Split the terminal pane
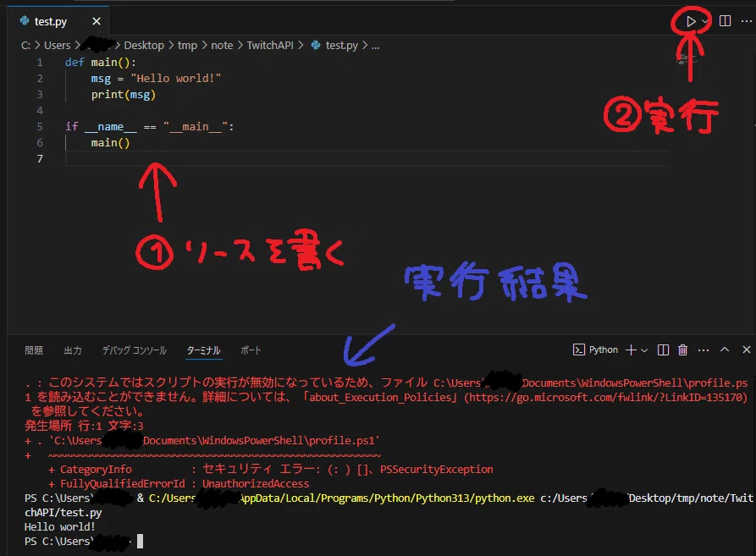 663,350
